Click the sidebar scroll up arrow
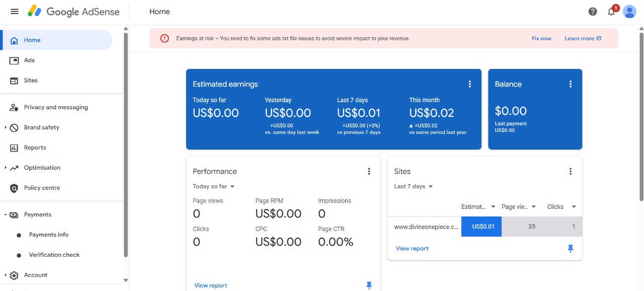644x291 pixels. point(126,29)
